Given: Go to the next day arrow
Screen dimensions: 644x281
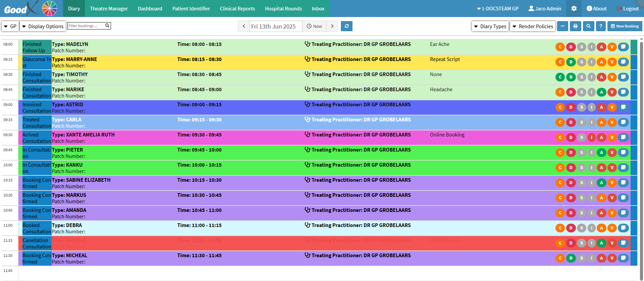Looking at the screenshot, I should (x=332, y=26).
